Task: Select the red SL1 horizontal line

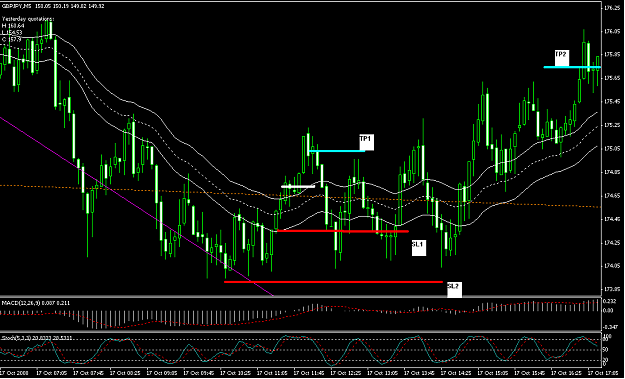Action: [343, 231]
